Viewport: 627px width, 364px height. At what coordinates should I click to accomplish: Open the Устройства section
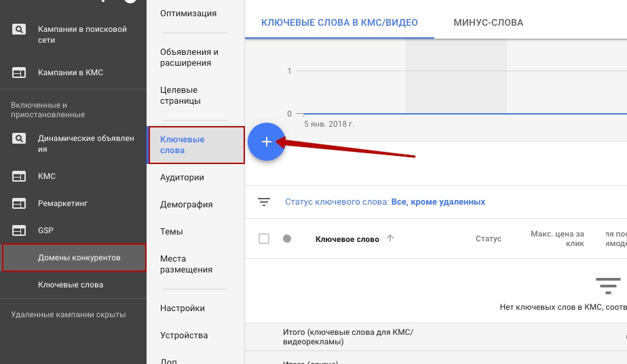(x=184, y=336)
